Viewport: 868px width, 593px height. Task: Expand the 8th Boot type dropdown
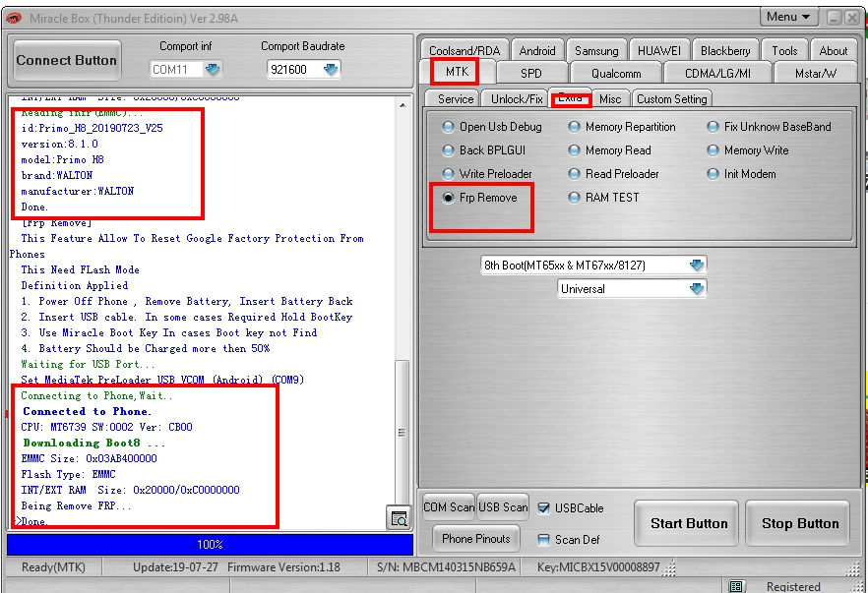(x=697, y=265)
